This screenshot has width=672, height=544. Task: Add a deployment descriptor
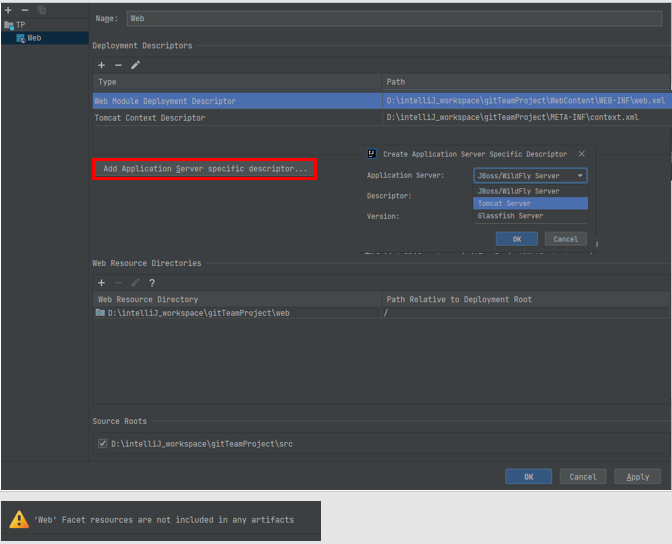(x=102, y=65)
